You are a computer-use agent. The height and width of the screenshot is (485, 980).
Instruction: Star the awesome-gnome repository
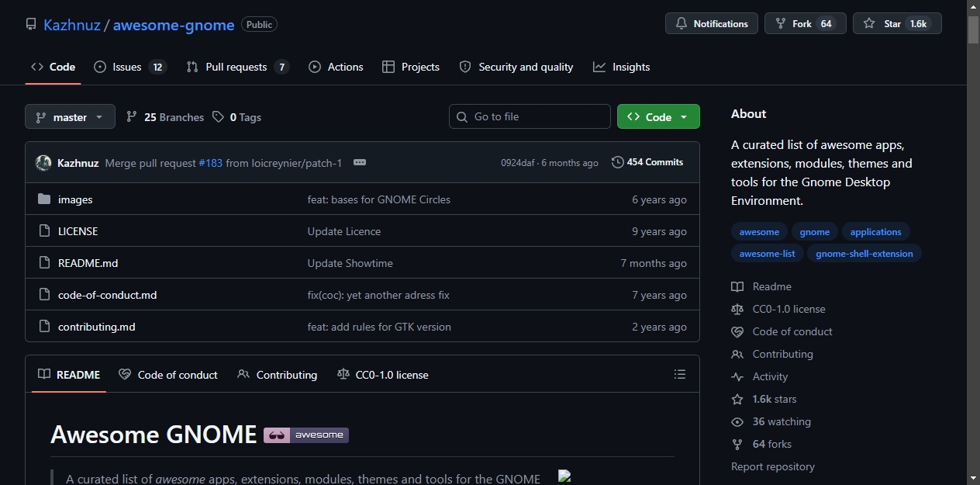coord(897,24)
